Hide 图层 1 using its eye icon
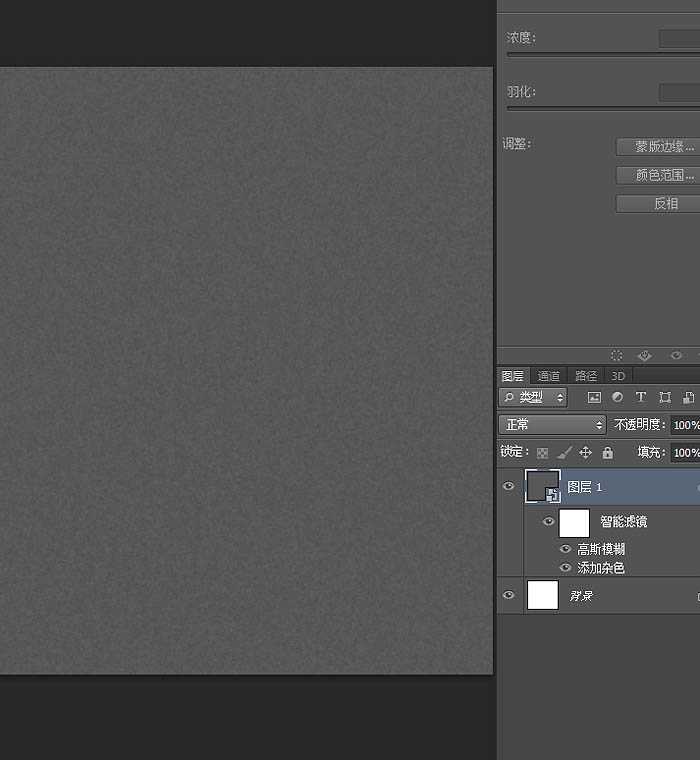This screenshot has width=700, height=760. (x=508, y=487)
